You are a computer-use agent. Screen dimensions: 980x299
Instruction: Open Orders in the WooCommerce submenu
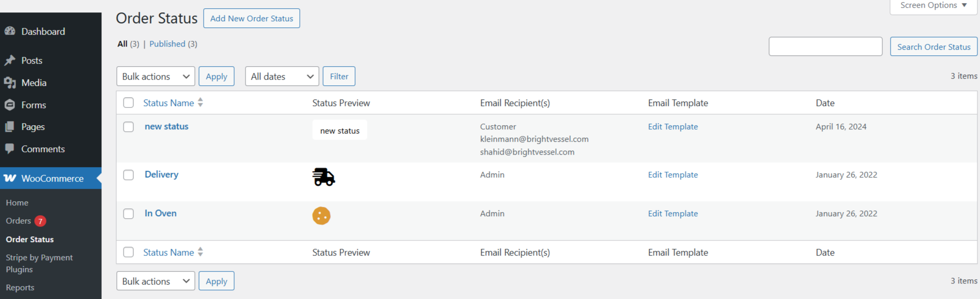tap(19, 221)
